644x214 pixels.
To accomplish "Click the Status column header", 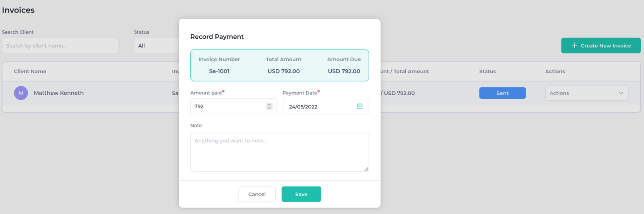I will pyautogui.click(x=487, y=71).
